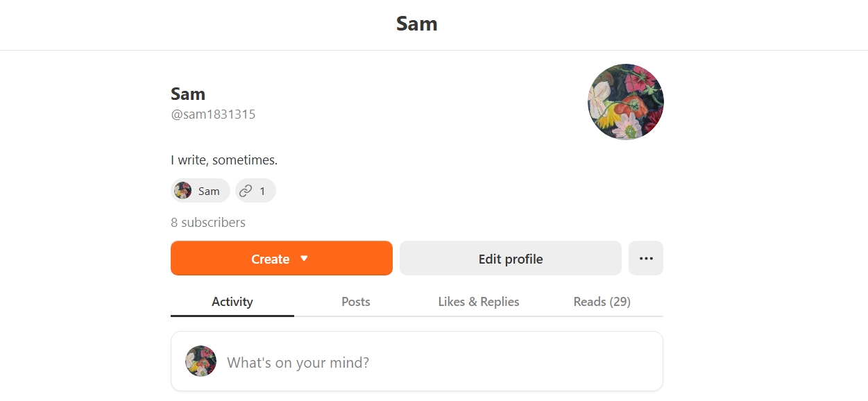Screen dimensions: 868x401
Task: Click the number 1 in links chip
Action: (262, 191)
